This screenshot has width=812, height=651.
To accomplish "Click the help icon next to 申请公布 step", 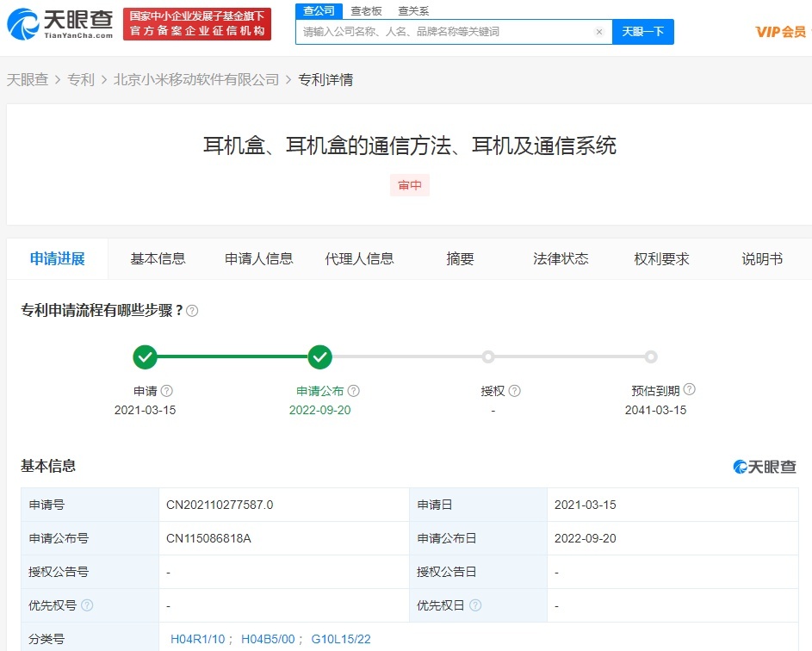I will (x=354, y=391).
